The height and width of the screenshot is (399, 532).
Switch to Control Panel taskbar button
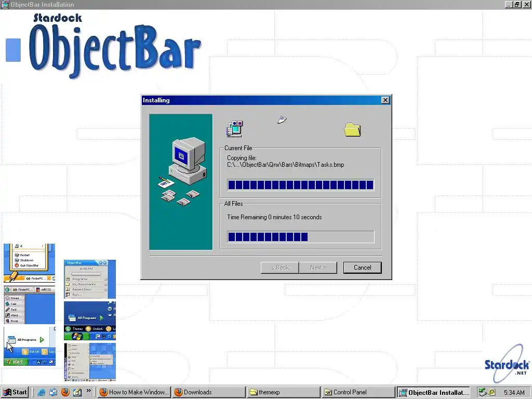click(358, 392)
